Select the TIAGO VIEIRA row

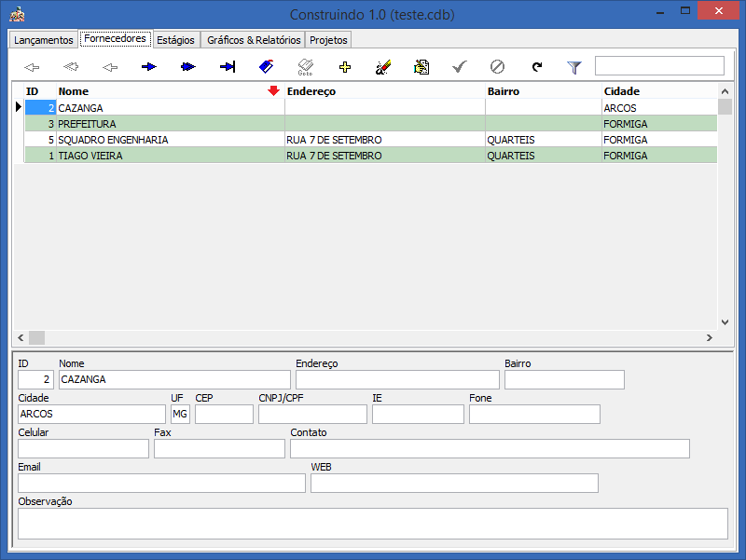tap(370, 156)
